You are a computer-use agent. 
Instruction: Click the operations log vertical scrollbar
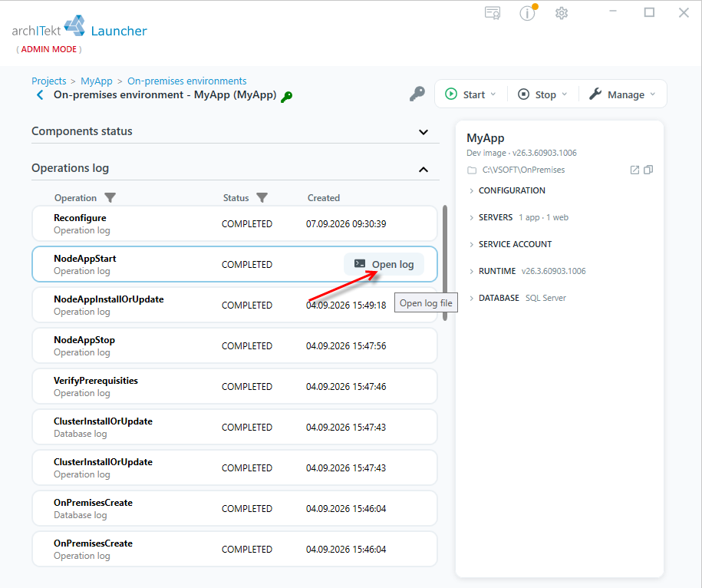[444, 263]
